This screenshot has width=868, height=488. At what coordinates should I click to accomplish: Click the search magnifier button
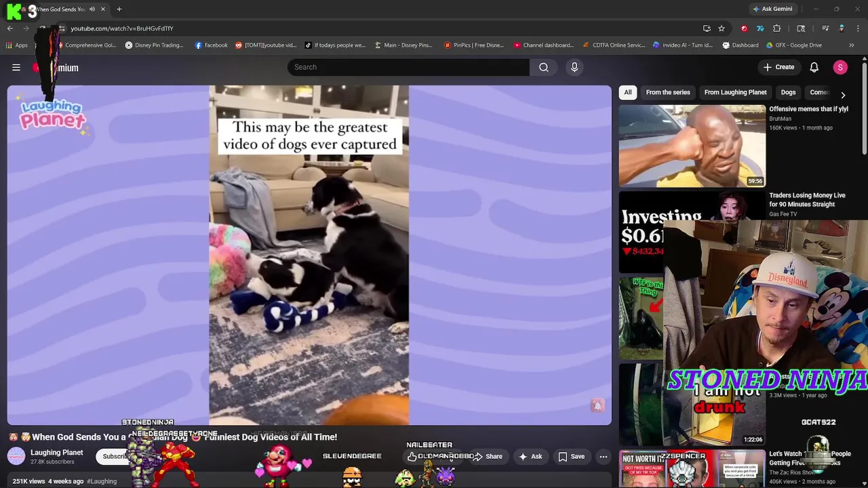[544, 67]
